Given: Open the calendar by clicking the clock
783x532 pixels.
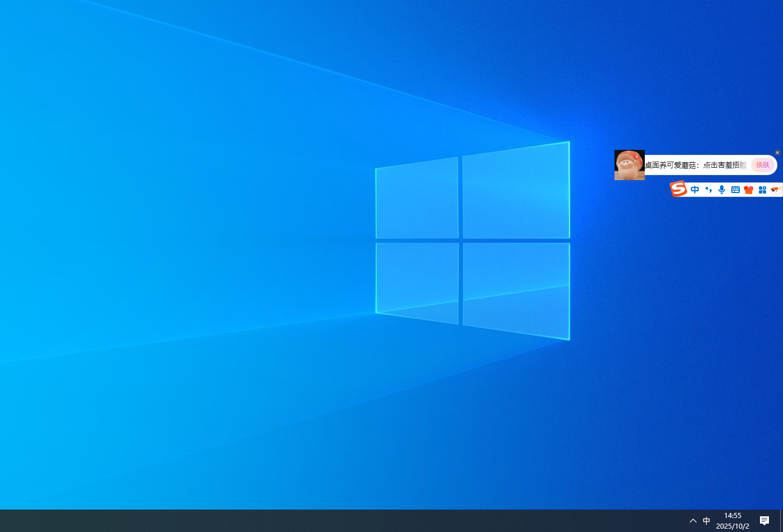Looking at the screenshot, I should [732, 515].
